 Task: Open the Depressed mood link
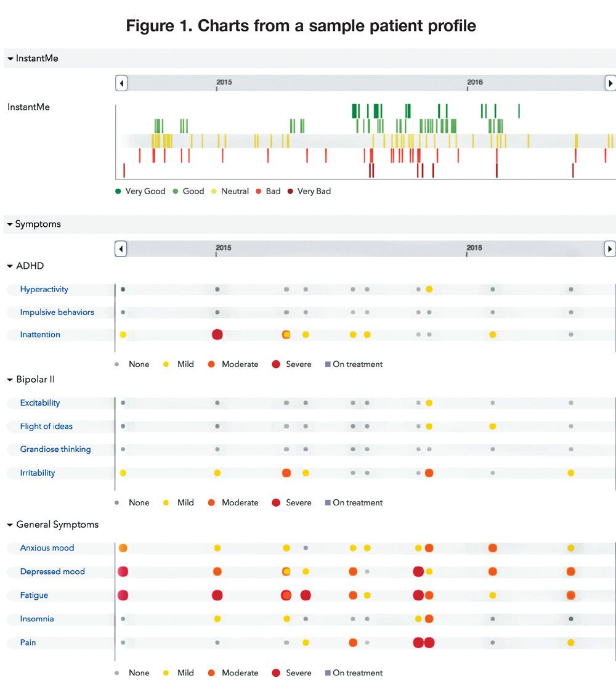pyautogui.click(x=52, y=571)
